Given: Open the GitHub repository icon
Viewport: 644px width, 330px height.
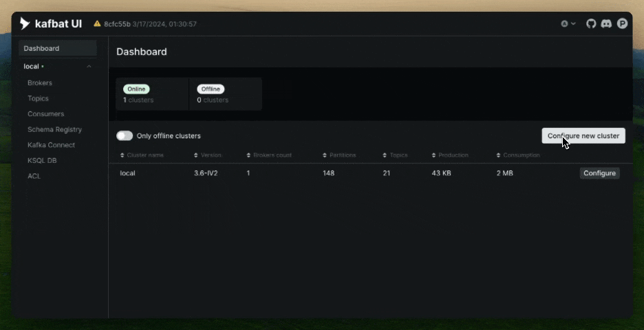Looking at the screenshot, I should click(x=590, y=24).
